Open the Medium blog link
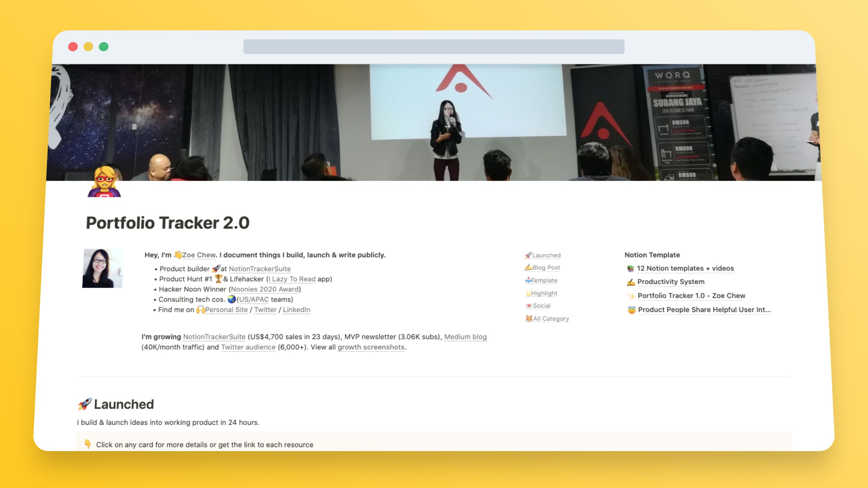 pos(465,337)
